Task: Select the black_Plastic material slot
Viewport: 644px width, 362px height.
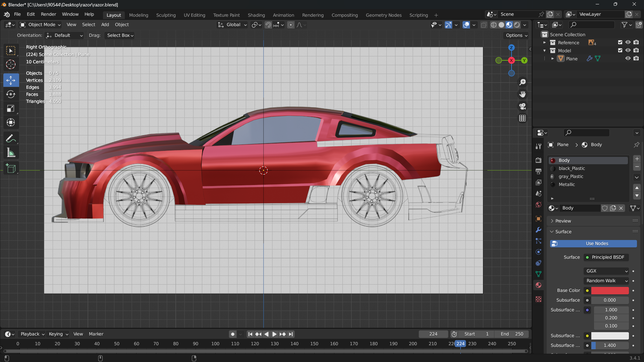Action: [x=572, y=168]
